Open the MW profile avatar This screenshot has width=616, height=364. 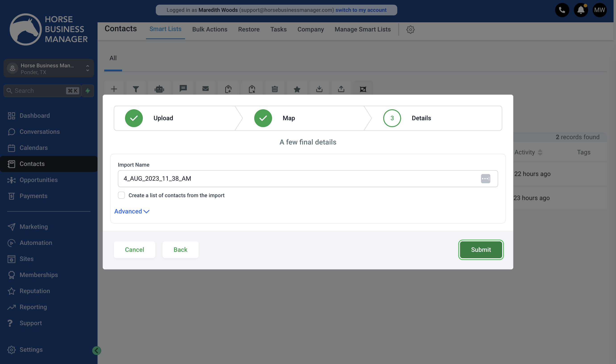pyautogui.click(x=599, y=10)
